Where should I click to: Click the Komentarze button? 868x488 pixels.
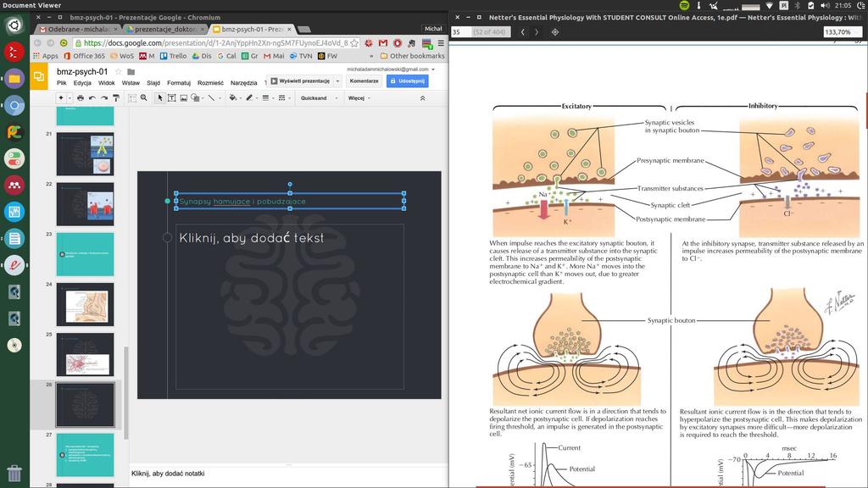click(364, 80)
